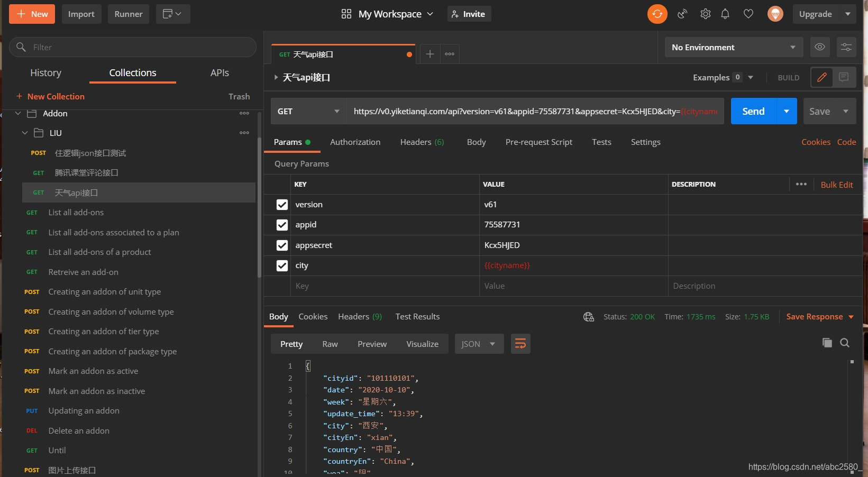Open Trash in the sidebar
868x477 pixels.
(x=239, y=96)
